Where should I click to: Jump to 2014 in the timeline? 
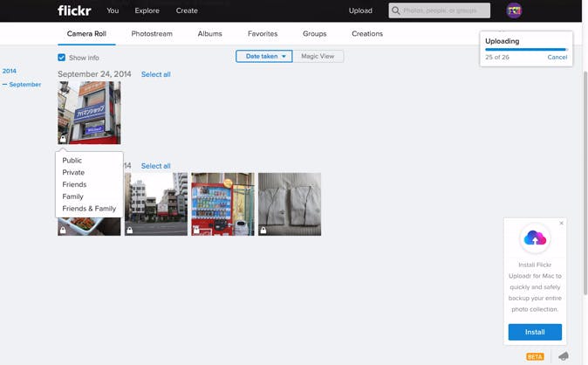[10, 71]
